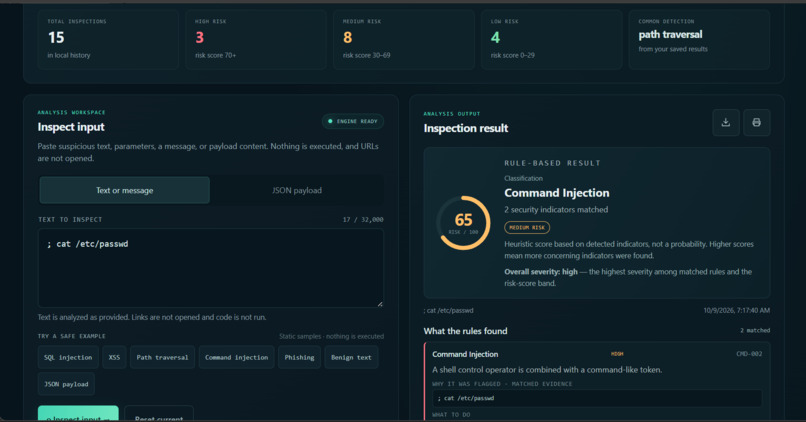Click the '17 / 32,000' character counter
The height and width of the screenshot is (422, 806).
[363, 219]
